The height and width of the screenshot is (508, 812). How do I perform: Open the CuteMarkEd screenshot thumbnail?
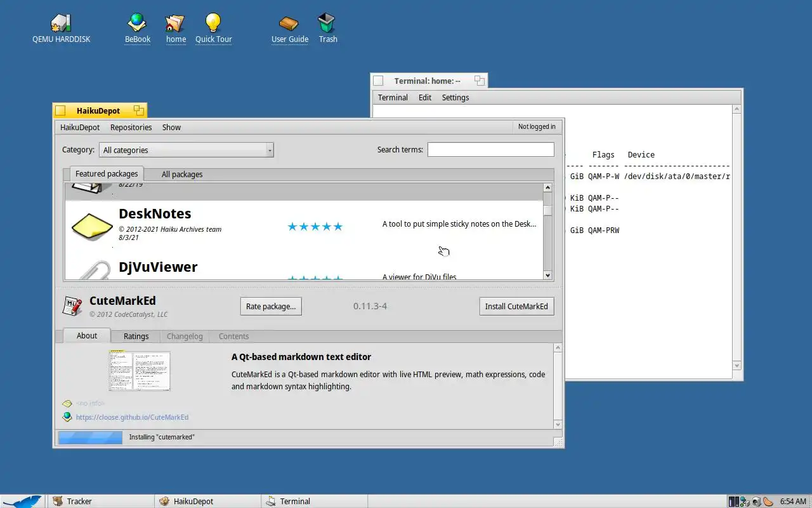point(140,370)
